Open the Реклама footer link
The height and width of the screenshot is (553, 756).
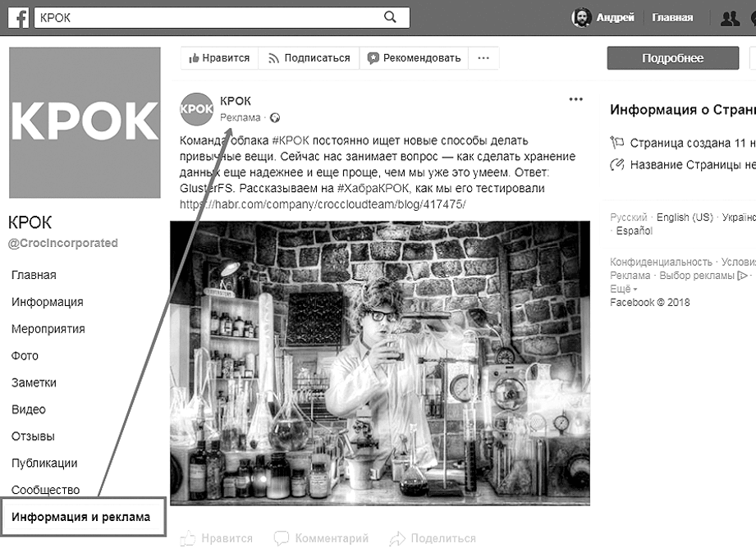[x=630, y=276]
